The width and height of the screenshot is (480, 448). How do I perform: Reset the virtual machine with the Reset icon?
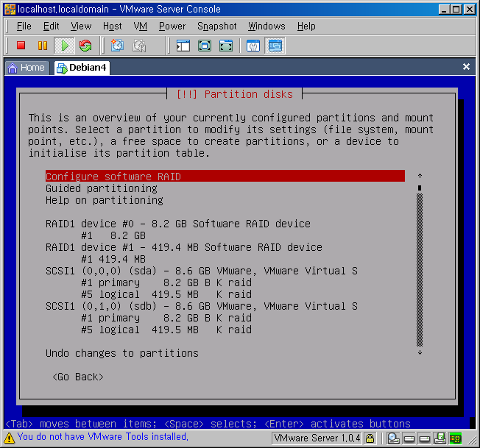tap(85, 46)
